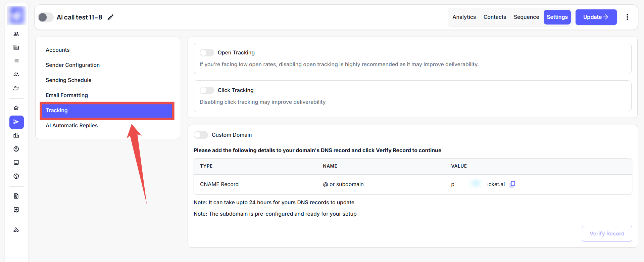Click the pencil icon to rename campaign
This screenshot has width=644, height=262.
click(x=110, y=17)
